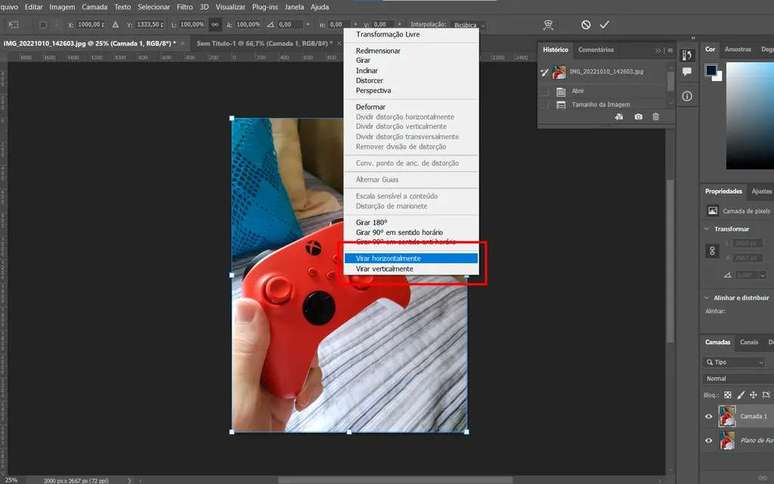The width and height of the screenshot is (774, 484).
Task: Collapse the Transformar section
Action: point(707,229)
